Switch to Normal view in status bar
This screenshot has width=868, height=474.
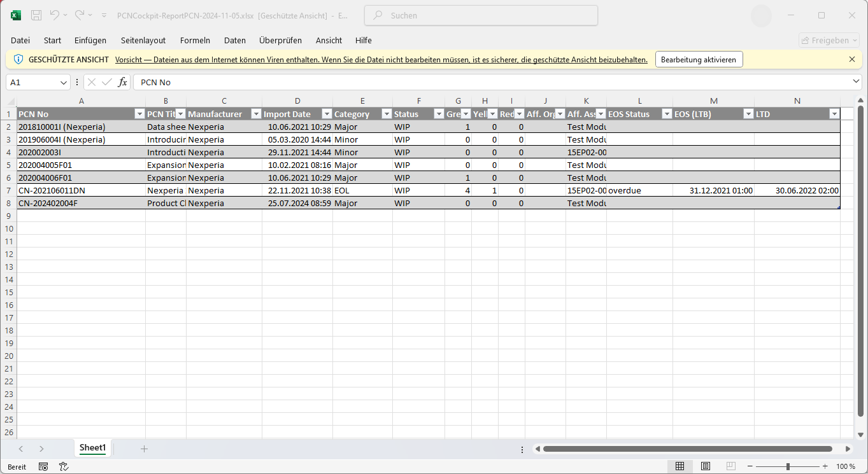680,466
